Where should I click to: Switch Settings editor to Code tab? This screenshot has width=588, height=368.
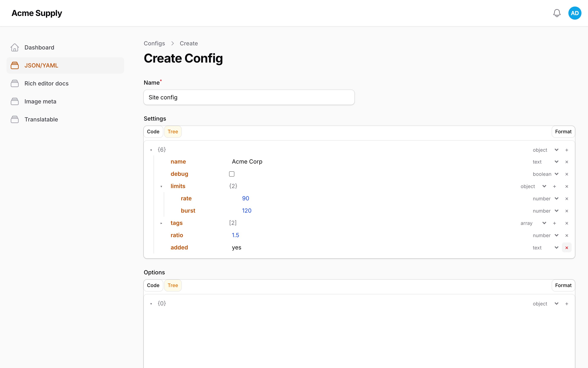point(153,132)
